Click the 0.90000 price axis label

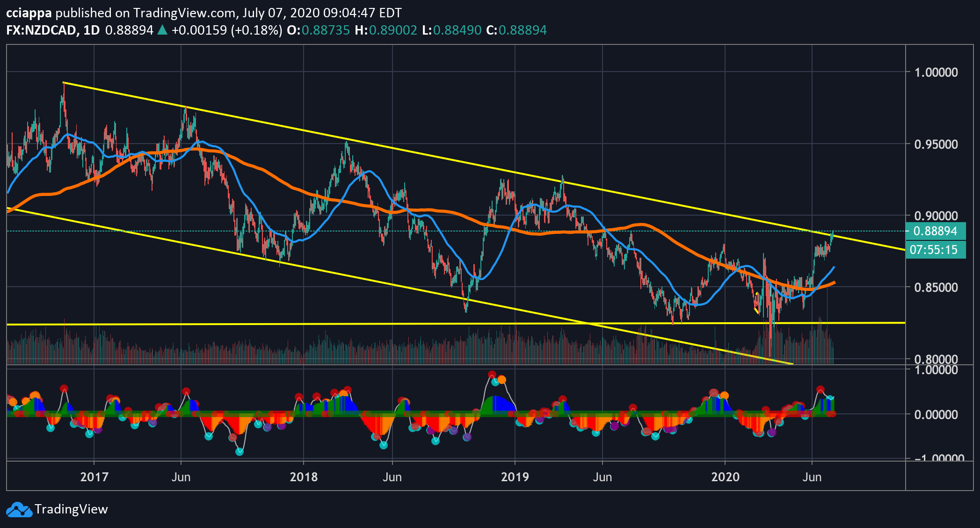(936, 216)
